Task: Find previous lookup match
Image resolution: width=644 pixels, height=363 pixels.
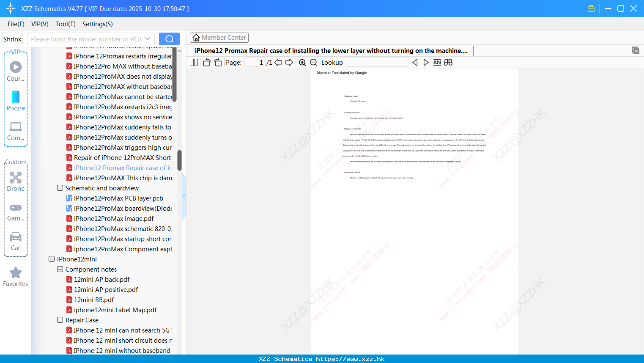Action: pos(415,62)
